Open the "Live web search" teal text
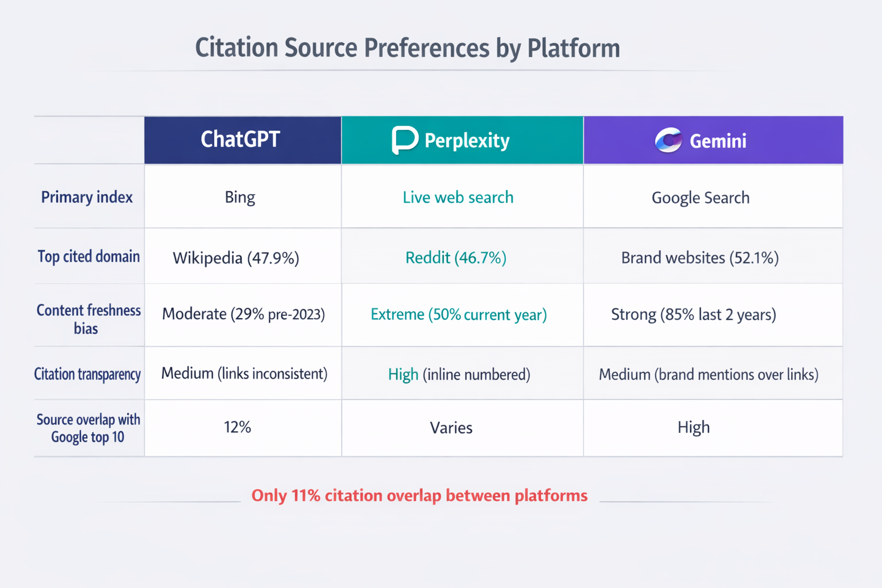882x588 pixels. tap(458, 198)
